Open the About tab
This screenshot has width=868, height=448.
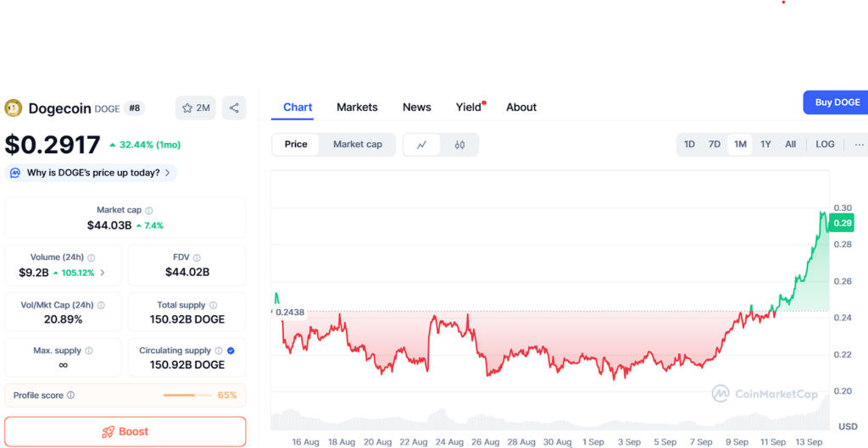(x=521, y=108)
